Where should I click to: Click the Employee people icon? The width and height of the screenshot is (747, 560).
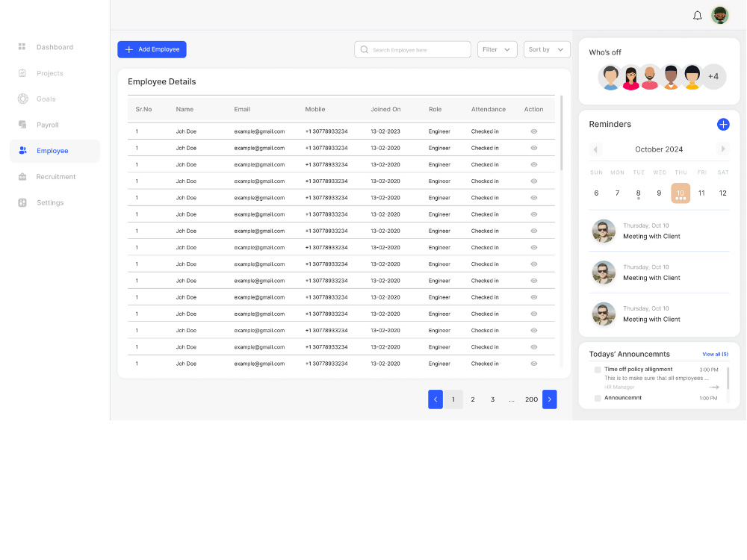click(22, 151)
